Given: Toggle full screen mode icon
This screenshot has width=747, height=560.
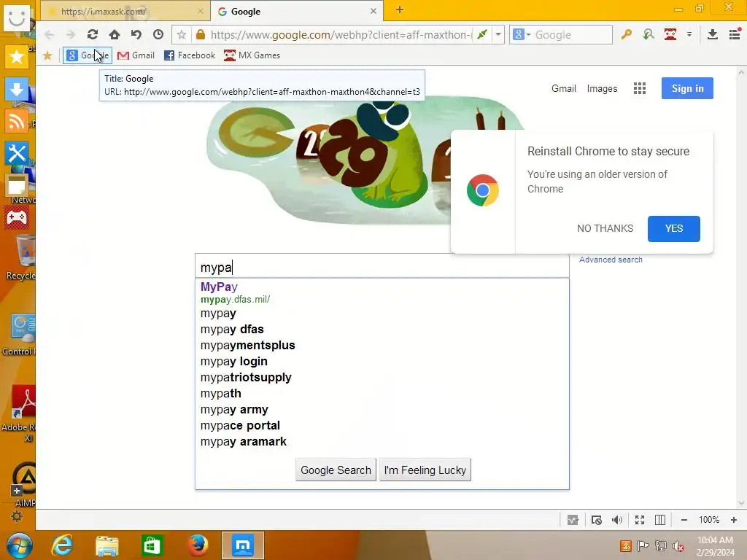Looking at the screenshot, I should tap(640, 520).
